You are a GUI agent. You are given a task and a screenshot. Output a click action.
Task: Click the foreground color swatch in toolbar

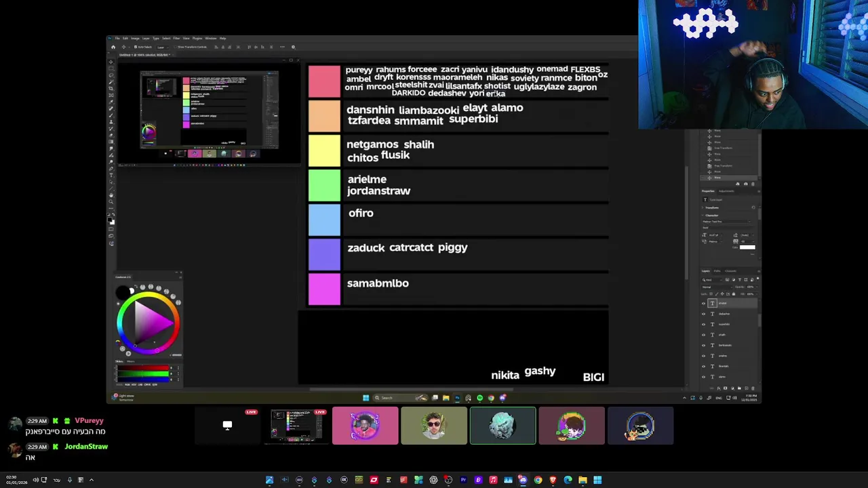[110, 219]
